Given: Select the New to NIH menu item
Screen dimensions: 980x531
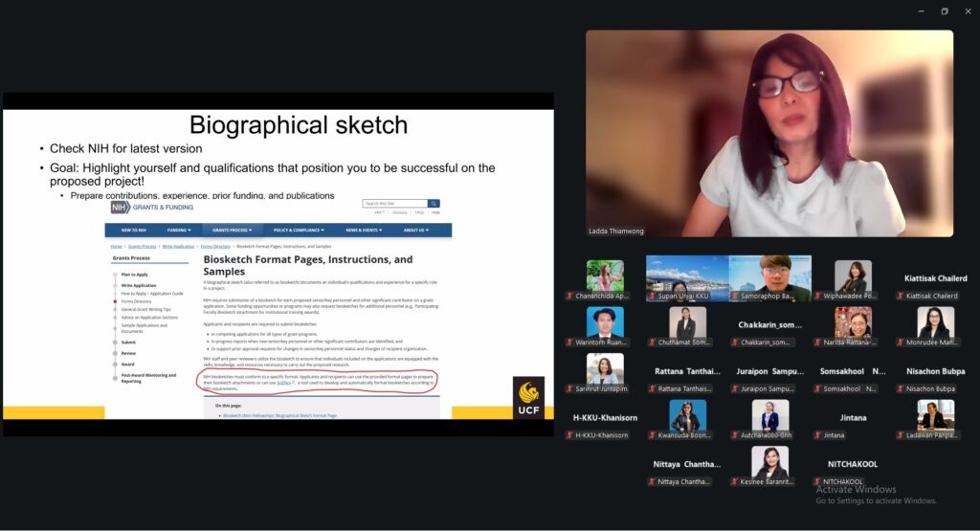Looking at the screenshot, I should click(x=134, y=231).
